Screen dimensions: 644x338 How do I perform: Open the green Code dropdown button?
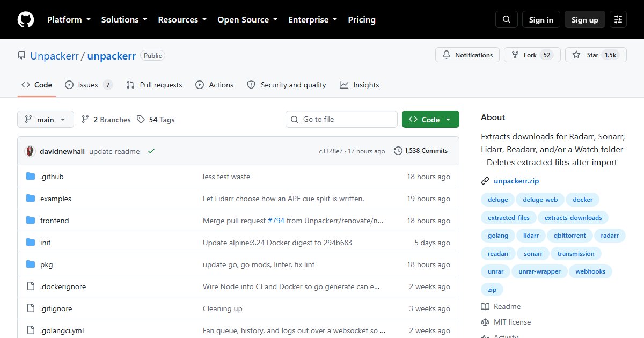coord(430,119)
